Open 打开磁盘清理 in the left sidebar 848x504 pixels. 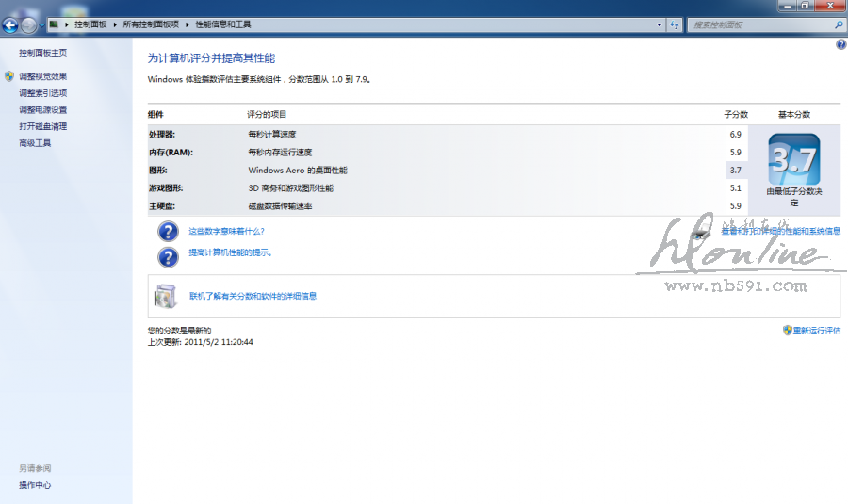point(42,126)
